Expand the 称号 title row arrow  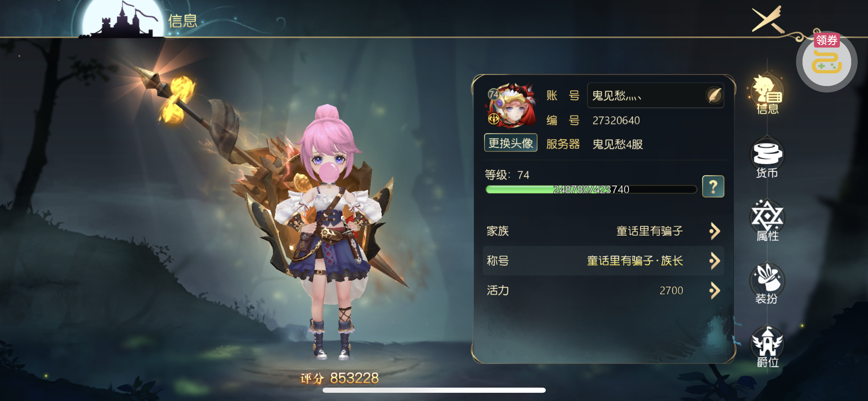pos(715,261)
